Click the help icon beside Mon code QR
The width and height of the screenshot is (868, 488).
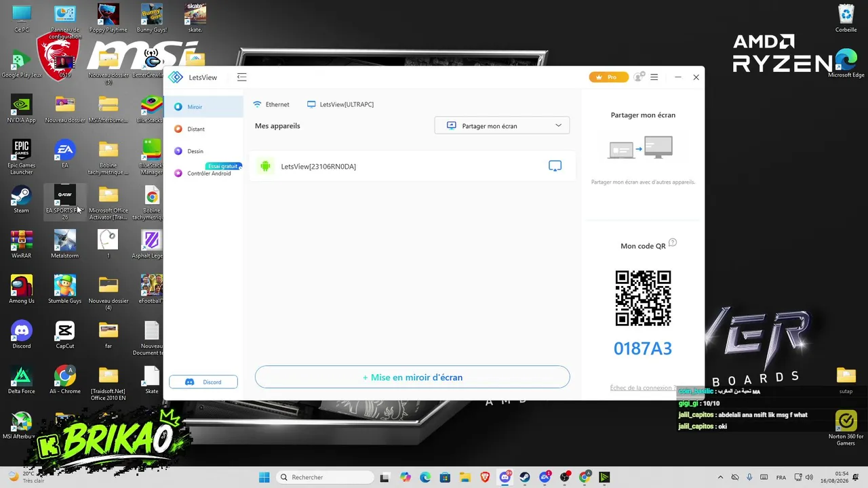point(673,243)
